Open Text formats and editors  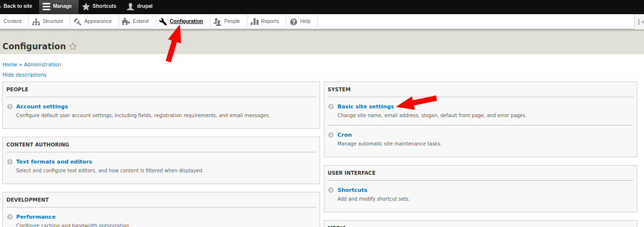pos(54,162)
